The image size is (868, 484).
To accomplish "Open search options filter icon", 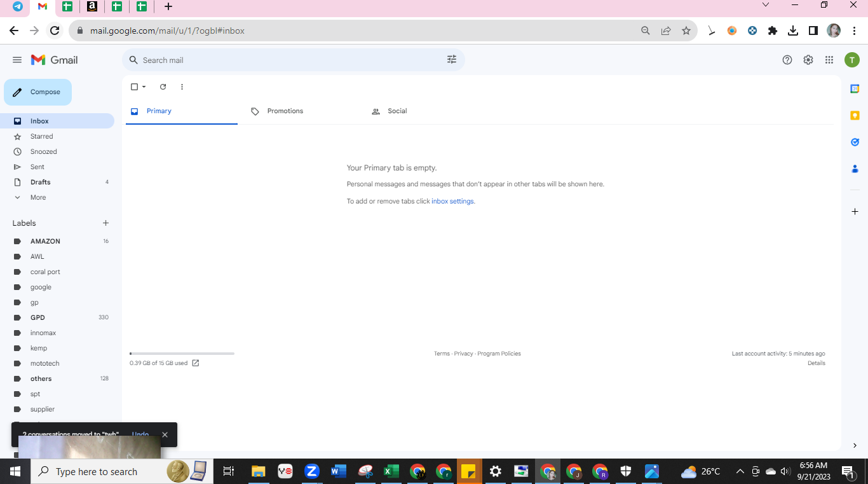I will 452,60.
